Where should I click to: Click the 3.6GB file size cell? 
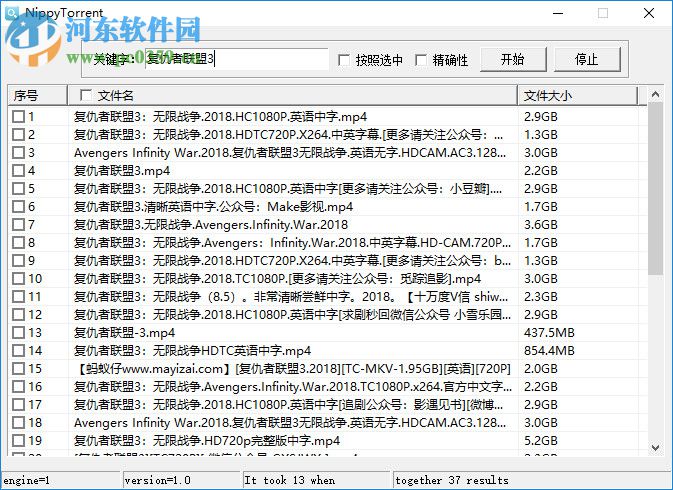[541, 225]
